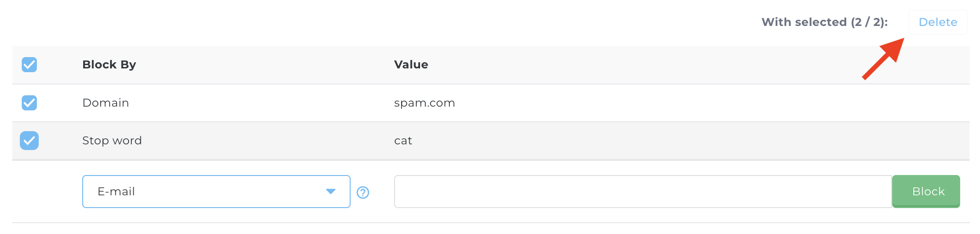Screen dimensions: 980x234
Task: Click the dropdown caret arrow icon
Action: [x=331, y=192]
